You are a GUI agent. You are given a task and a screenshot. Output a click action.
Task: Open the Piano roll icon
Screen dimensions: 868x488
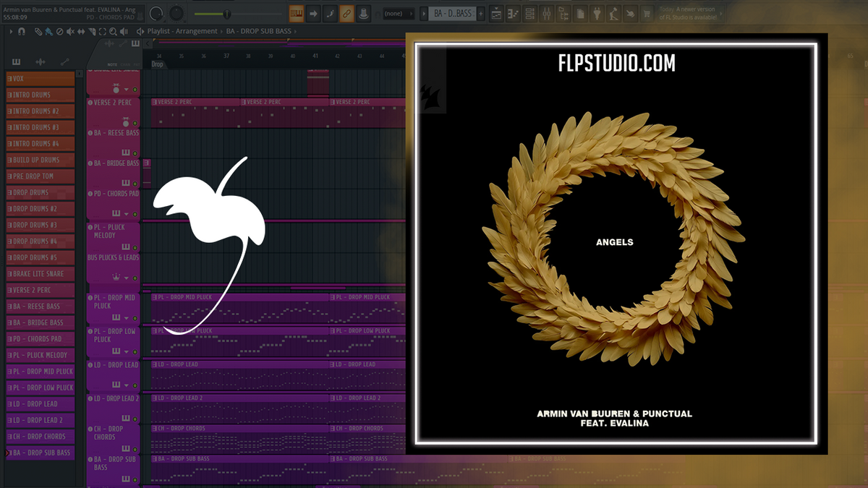(x=514, y=13)
